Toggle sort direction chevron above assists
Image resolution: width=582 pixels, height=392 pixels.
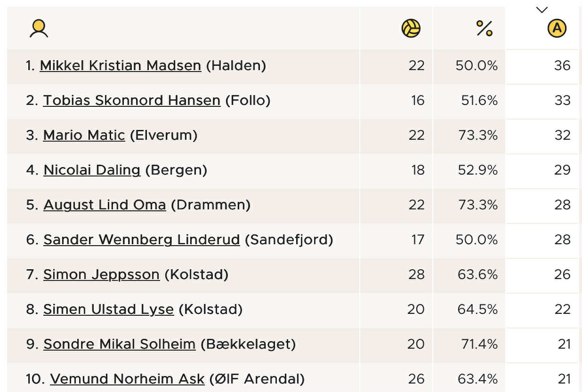tap(542, 10)
